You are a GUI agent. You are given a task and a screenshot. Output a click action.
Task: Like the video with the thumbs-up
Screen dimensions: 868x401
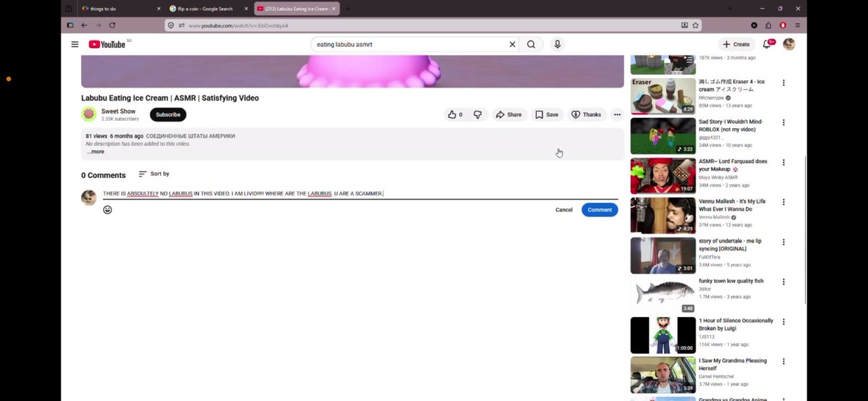[455, 114]
